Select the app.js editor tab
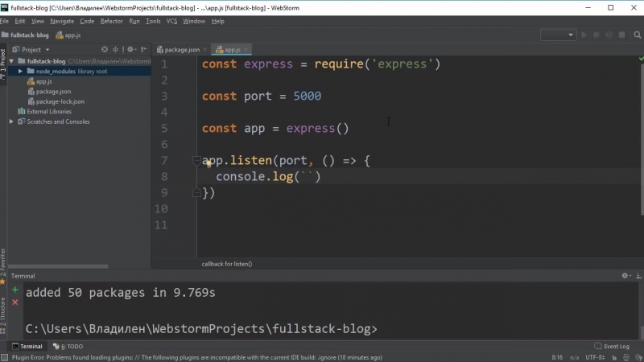 [233, 50]
